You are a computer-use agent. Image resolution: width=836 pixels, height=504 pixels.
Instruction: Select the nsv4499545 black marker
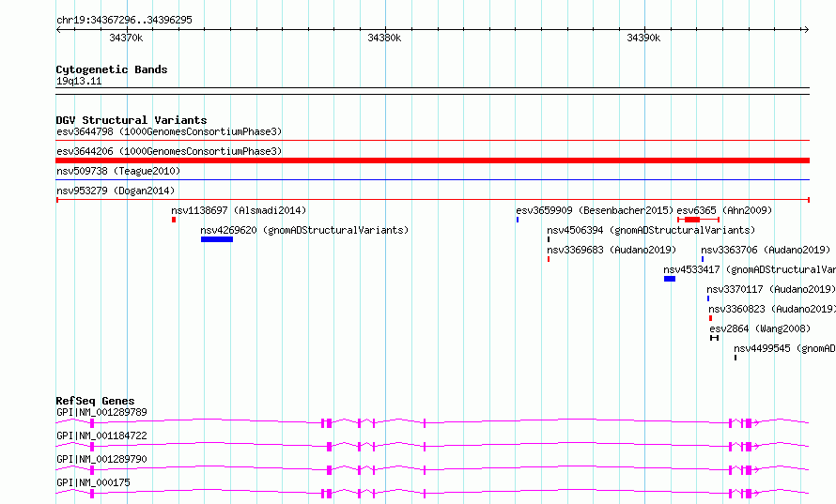click(x=735, y=358)
